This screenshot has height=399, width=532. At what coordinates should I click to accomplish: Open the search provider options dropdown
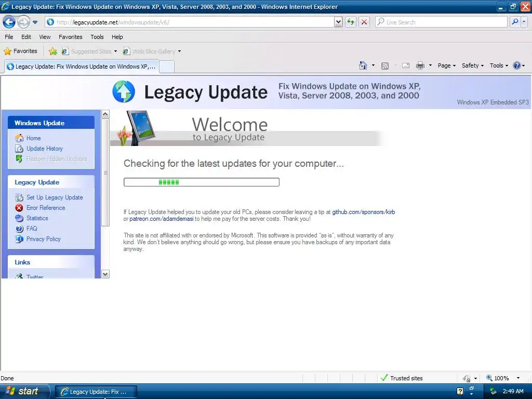pos(524,22)
